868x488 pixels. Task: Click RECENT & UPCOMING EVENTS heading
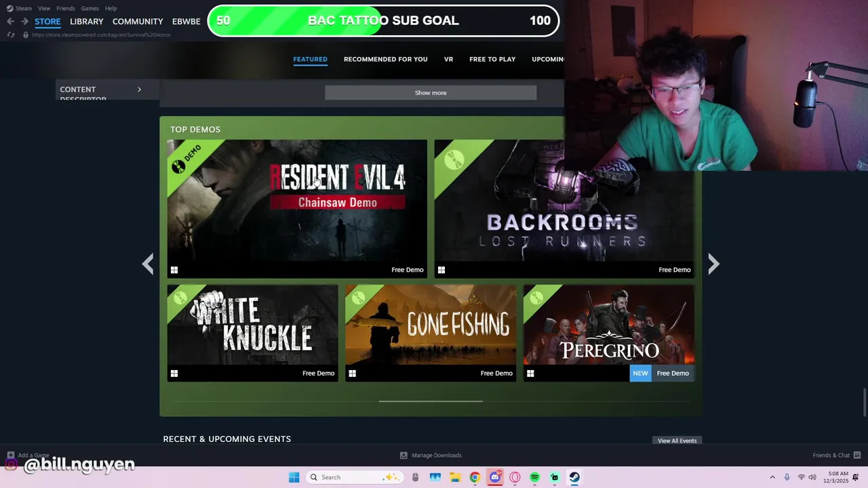227,439
